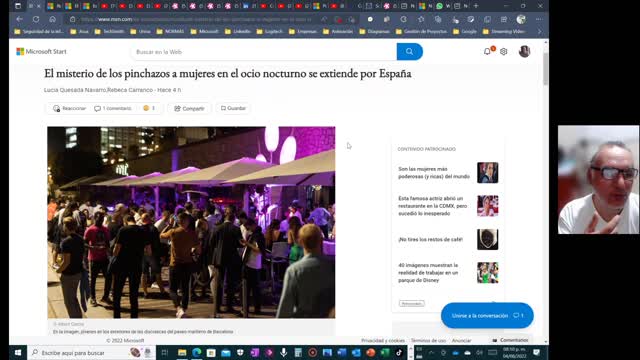Open 'Privacidad y cookies' footer link

point(383,340)
